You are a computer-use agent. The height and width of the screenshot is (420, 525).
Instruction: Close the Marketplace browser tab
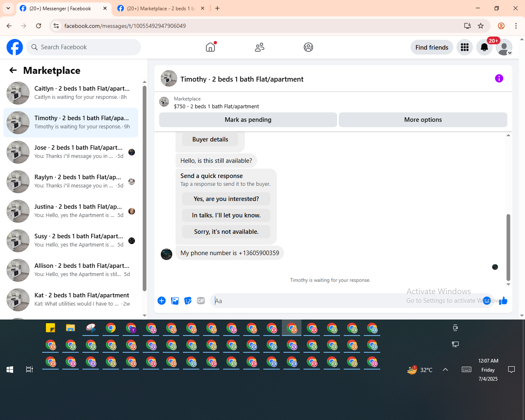[x=203, y=8]
